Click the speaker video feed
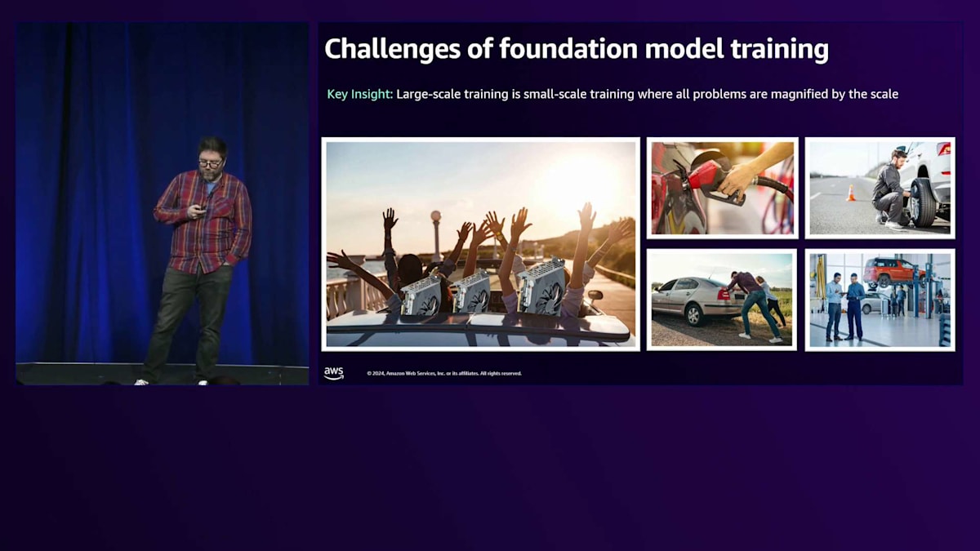980x551 pixels. (x=163, y=203)
